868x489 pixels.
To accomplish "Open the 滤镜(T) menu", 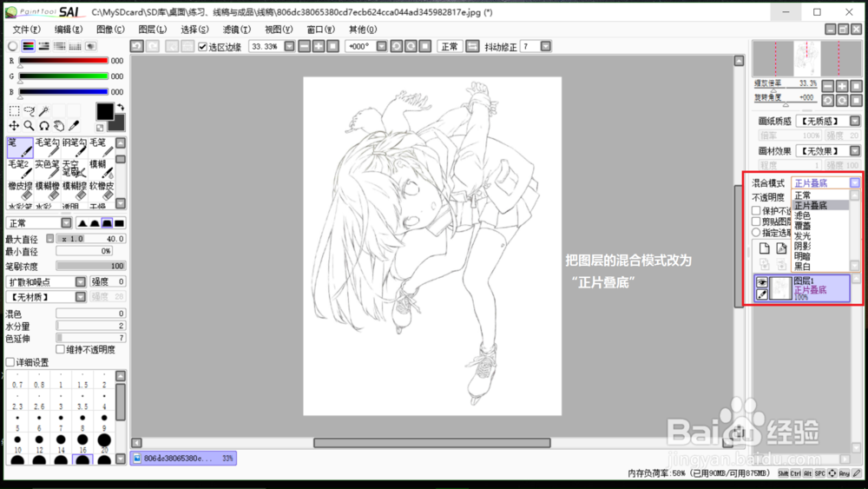I will coord(236,30).
